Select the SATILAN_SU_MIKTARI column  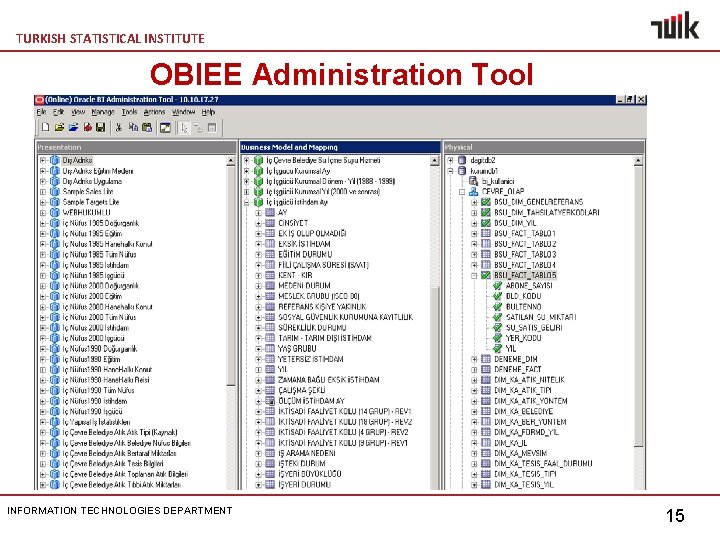coord(541,317)
